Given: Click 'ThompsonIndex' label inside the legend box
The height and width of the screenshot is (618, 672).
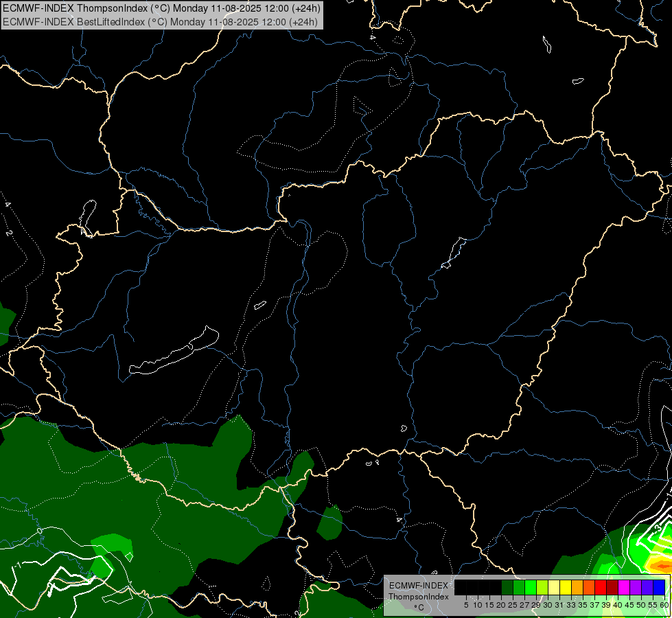Looking at the screenshot, I should tap(419, 597).
